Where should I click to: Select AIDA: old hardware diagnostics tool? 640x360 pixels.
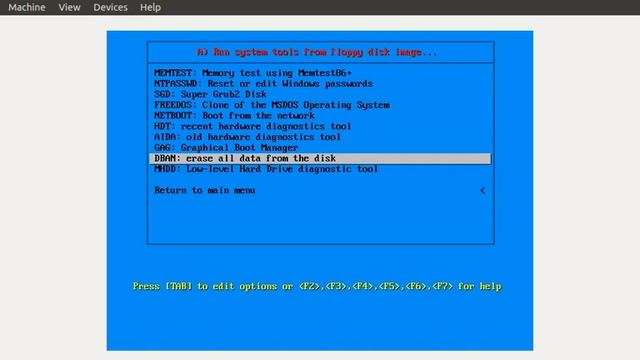click(247, 137)
